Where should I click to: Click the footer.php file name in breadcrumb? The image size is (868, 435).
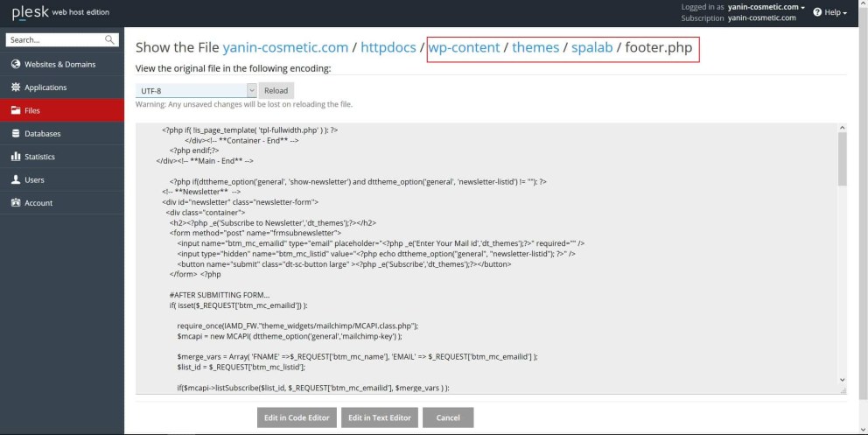(x=659, y=47)
